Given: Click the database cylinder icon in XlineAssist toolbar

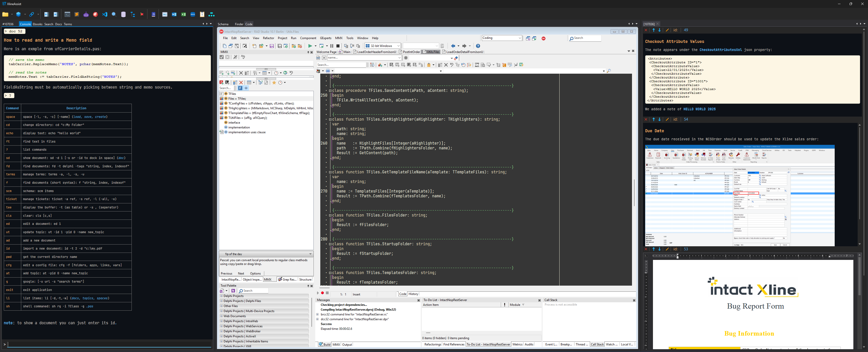Looking at the screenshot, I should coord(123,14).
